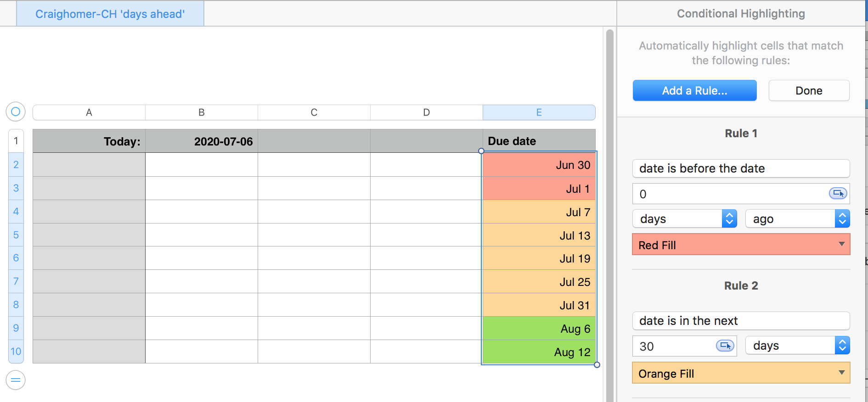Click Rule 1 'date is before the date' condition

(741, 168)
